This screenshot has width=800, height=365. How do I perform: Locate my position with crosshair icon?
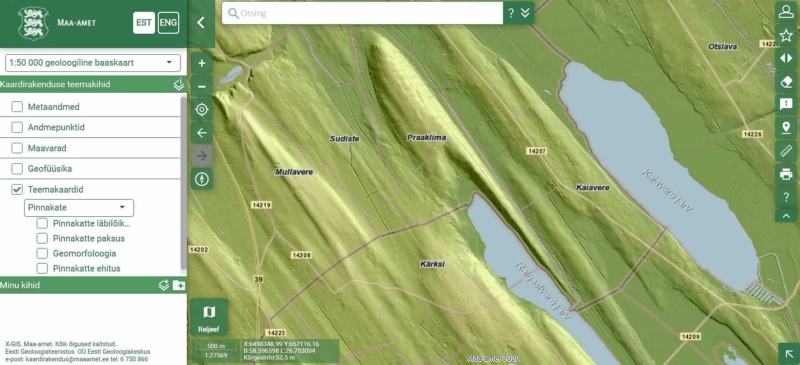click(x=202, y=110)
